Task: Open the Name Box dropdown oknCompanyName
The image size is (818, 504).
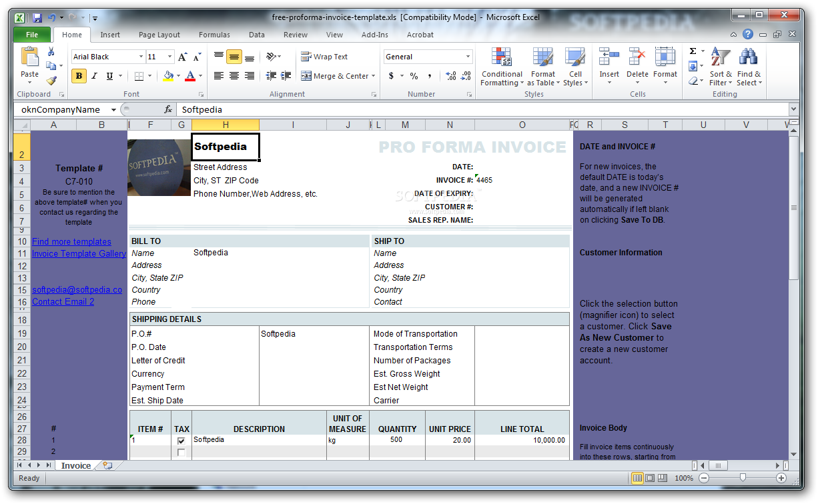Action: [x=113, y=109]
